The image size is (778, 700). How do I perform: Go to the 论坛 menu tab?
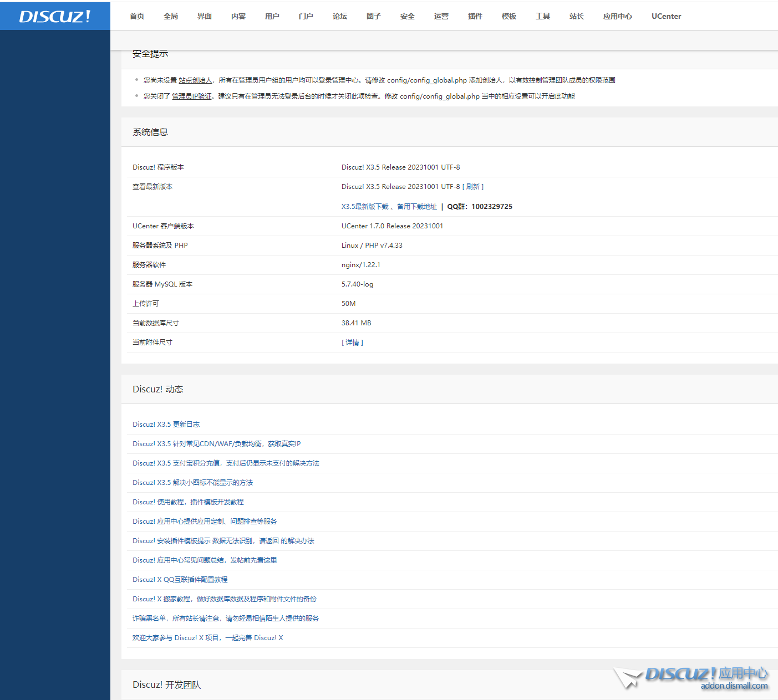[340, 16]
